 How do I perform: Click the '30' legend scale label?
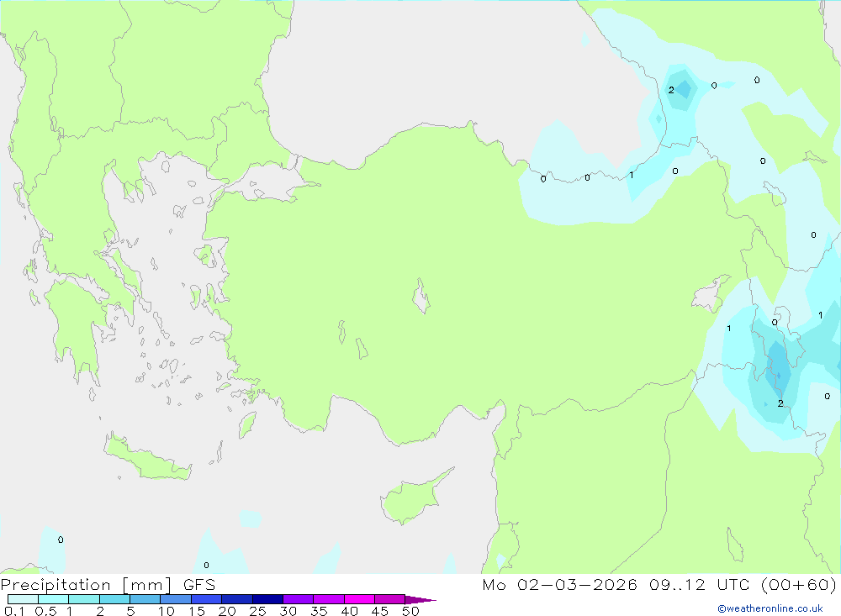point(288,611)
